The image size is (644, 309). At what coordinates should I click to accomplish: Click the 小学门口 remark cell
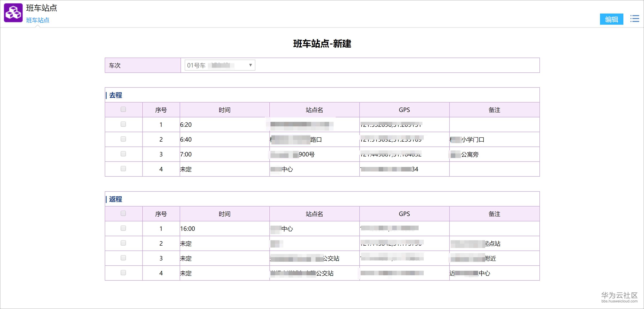click(472, 140)
